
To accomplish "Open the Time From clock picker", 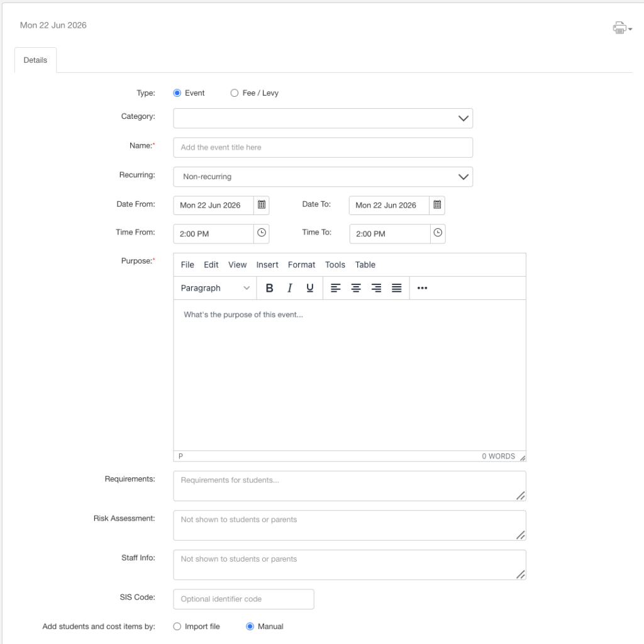I will [x=262, y=233].
